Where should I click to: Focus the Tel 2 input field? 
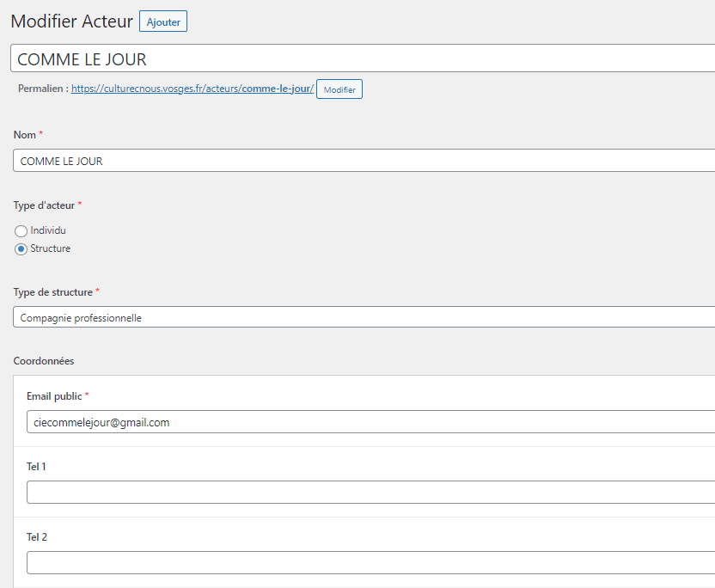[x=370, y=562]
